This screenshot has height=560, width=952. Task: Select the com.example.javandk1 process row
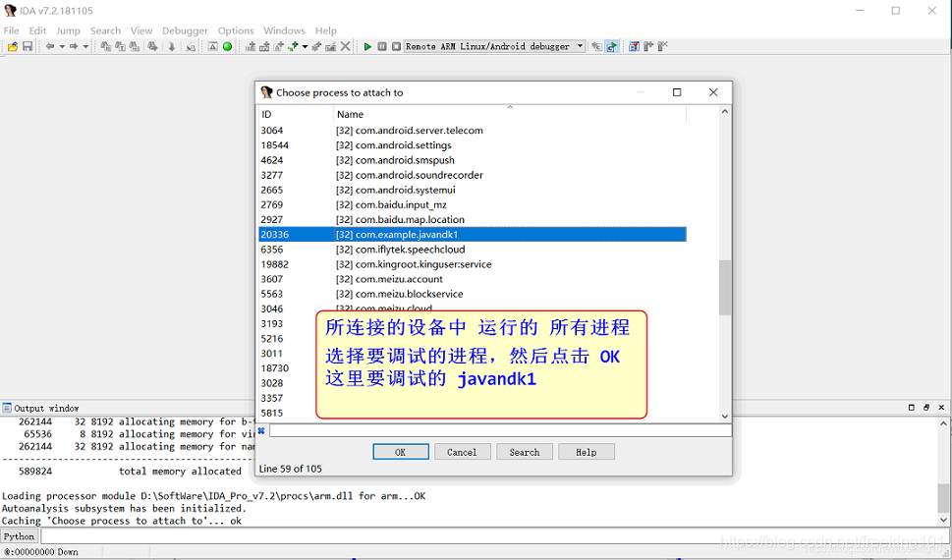click(473, 235)
